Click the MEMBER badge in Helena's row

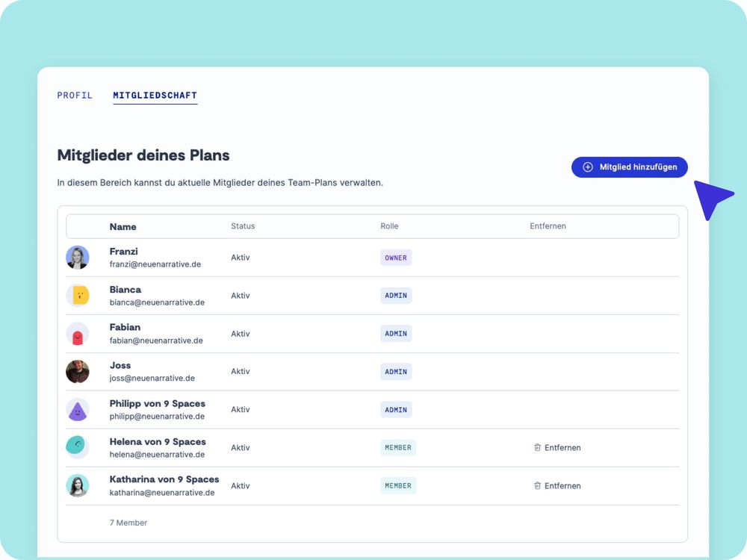point(398,447)
